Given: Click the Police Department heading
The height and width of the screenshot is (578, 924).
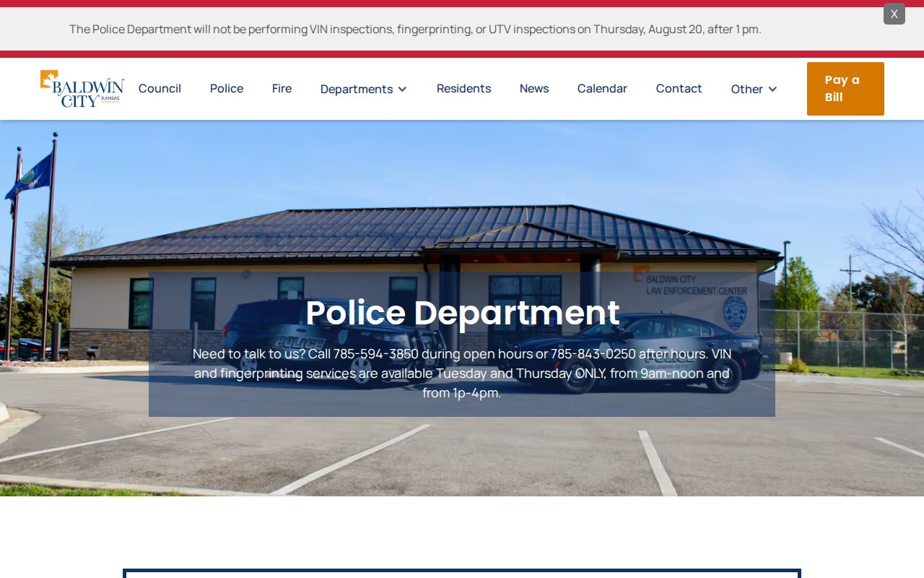Looking at the screenshot, I should pyautogui.click(x=462, y=313).
